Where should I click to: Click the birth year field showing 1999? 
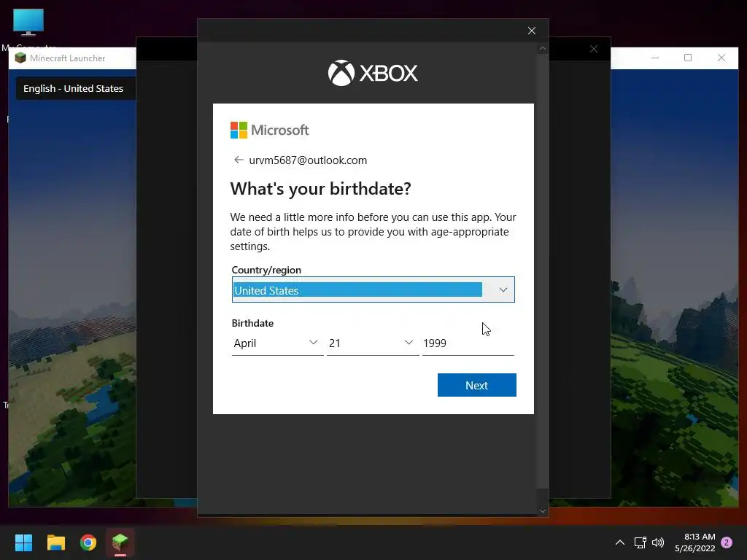[x=468, y=343]
